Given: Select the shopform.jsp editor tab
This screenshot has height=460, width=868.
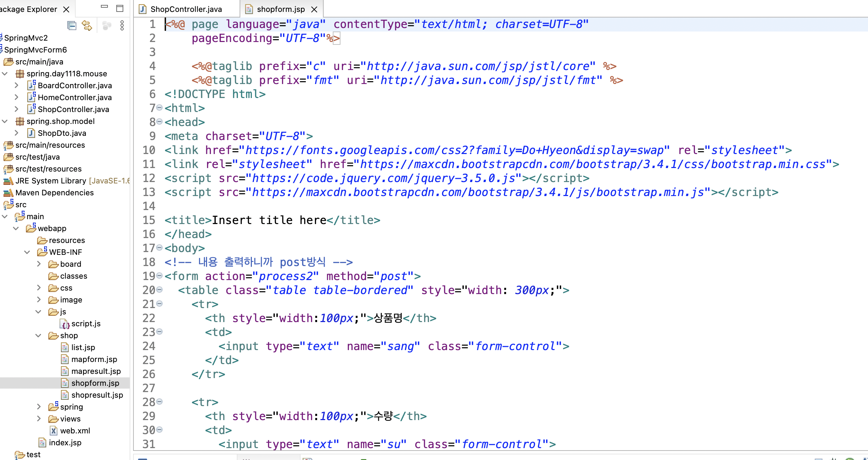Looking at the screenshot, I should [x=281, y=9].
